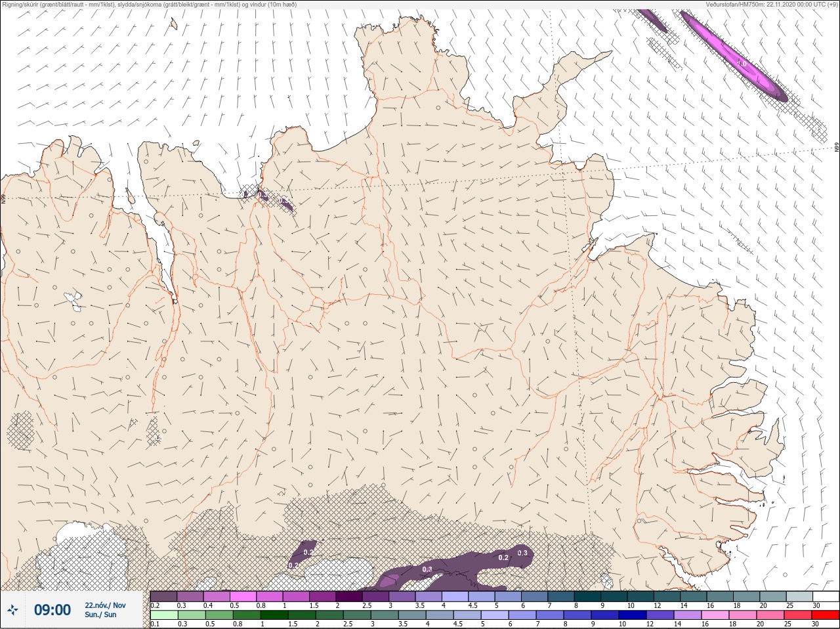Click the '0.1' value label in the lower legend
This screenshot has height=629, width=840.
(x=154, y=624)
